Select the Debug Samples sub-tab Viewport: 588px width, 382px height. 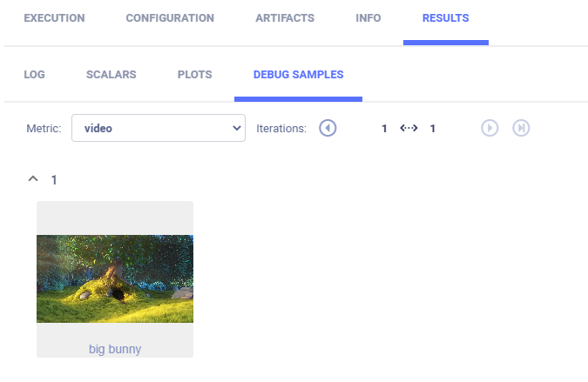(x=298, y=75)
